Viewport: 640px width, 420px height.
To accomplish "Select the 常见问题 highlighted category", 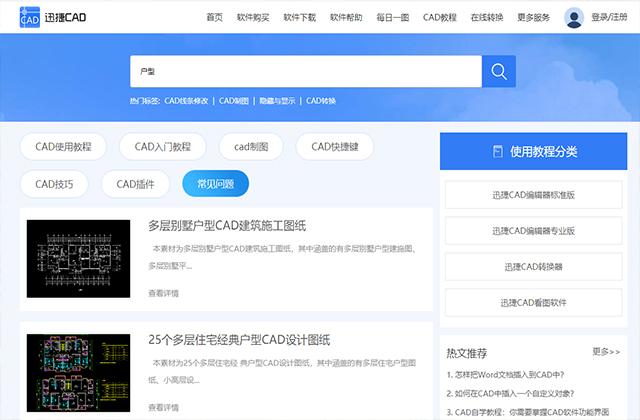I will coord(216,184).
